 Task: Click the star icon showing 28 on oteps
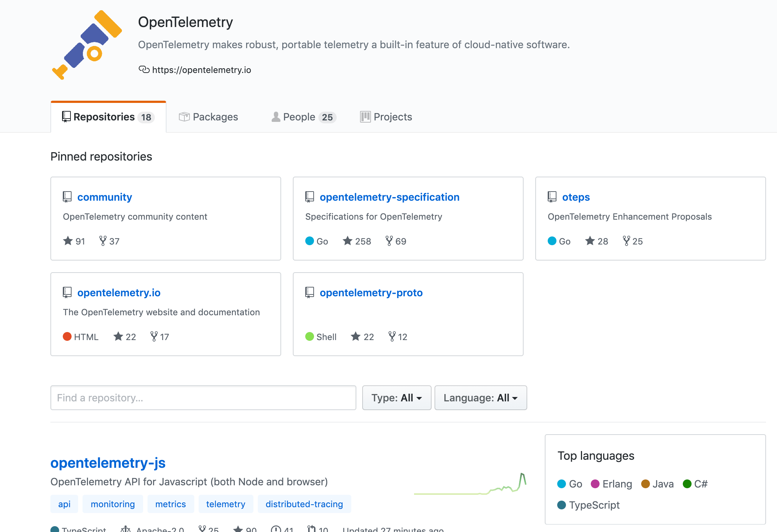pyautogui.click(x=590, y=241)
